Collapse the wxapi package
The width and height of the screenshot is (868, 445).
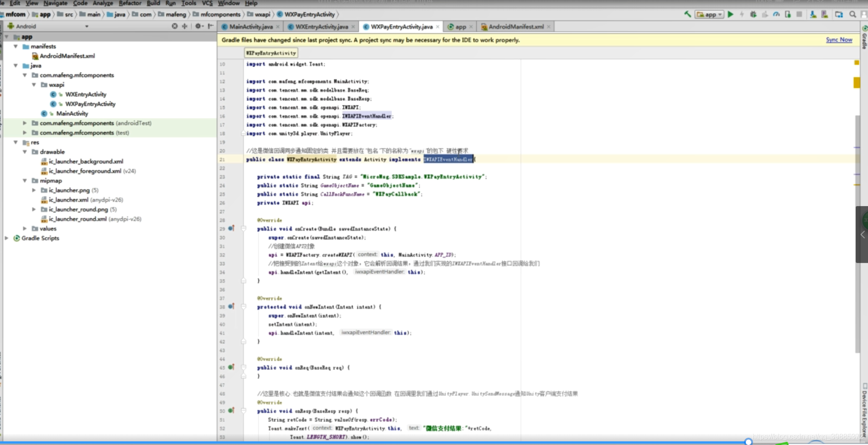tap(34, 85)
